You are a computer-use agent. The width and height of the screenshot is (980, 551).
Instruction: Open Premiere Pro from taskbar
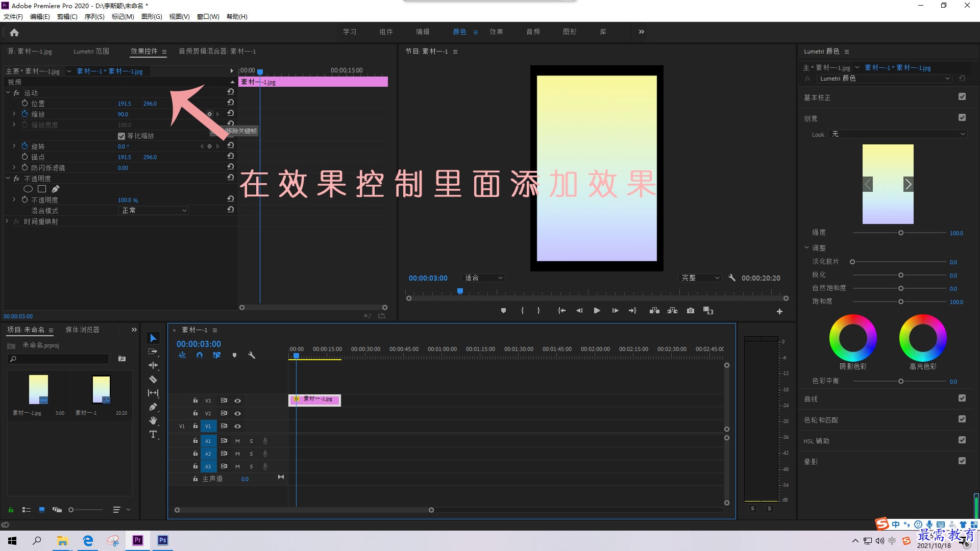pyautogui.click(x=138, y=540)
